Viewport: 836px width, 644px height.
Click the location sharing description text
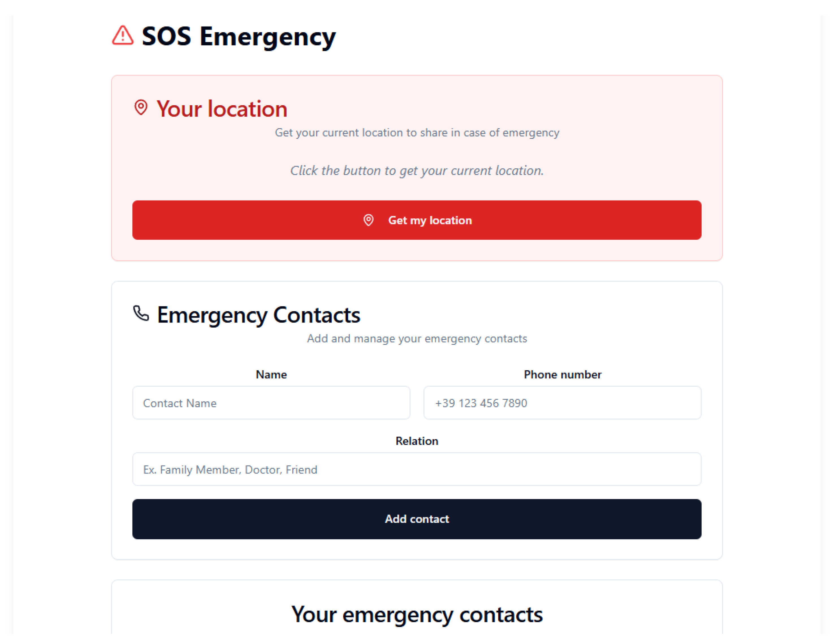(417, 133)
